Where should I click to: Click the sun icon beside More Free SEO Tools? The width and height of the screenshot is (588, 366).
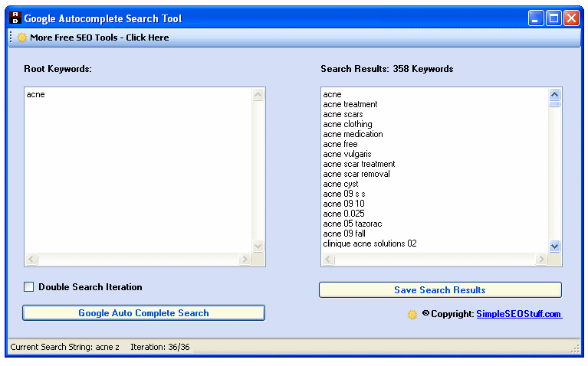[x=22, y=38]
